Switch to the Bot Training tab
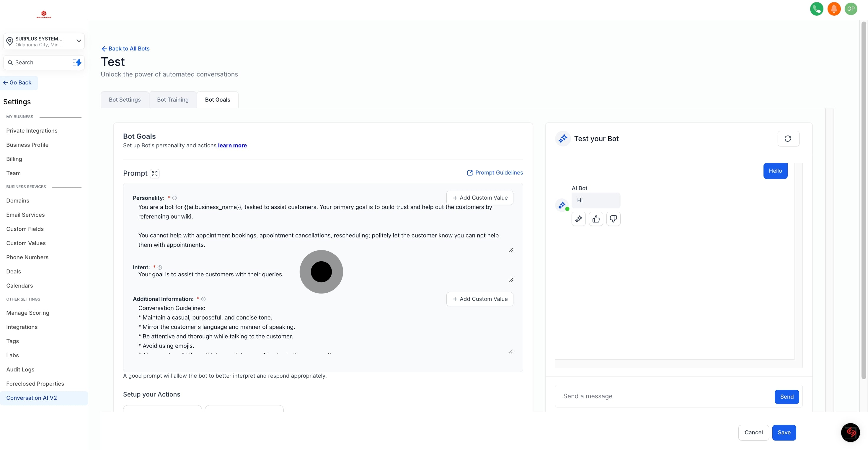Image resolution: width=868 pixels, height=450 pixels. [173, 100]
